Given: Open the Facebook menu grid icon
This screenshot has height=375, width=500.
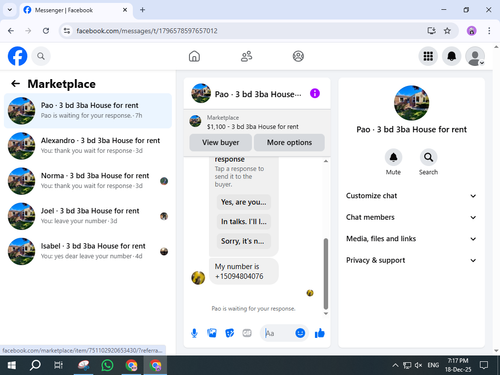Looking at the screenshot, I should click(x=428, y=56).
